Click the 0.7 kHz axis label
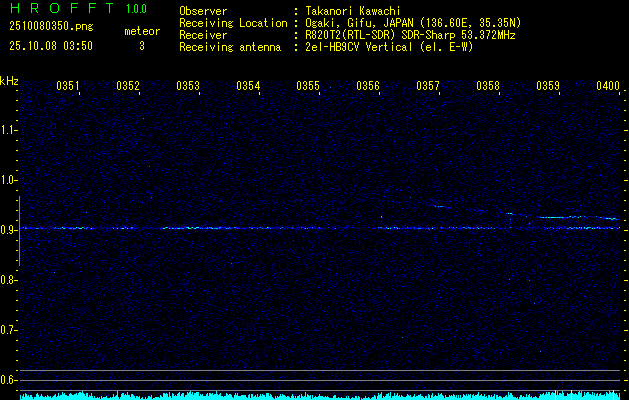This screenshot has width=629, height=400. (8, 330)
